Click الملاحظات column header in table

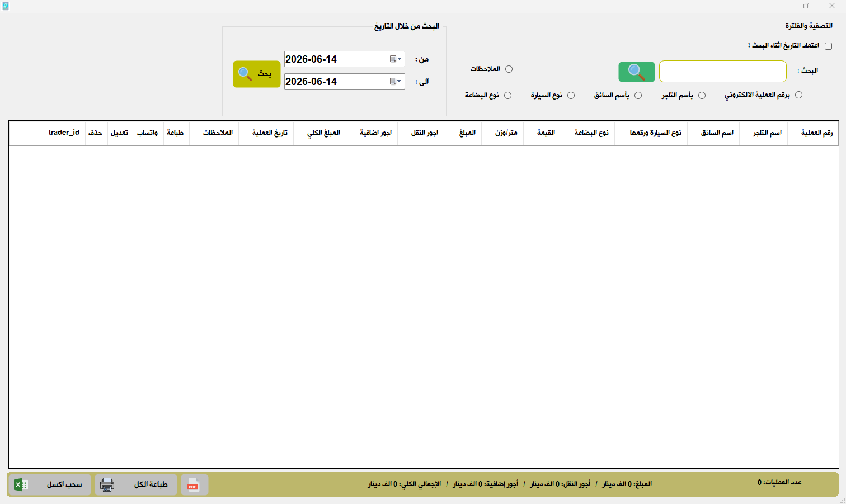(214, 133)
